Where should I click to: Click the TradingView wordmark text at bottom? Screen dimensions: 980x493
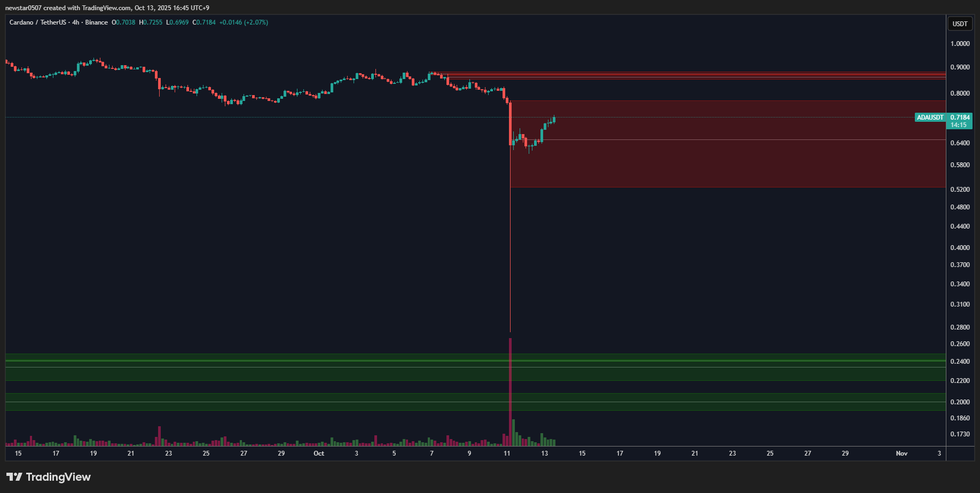pos(58,477)
